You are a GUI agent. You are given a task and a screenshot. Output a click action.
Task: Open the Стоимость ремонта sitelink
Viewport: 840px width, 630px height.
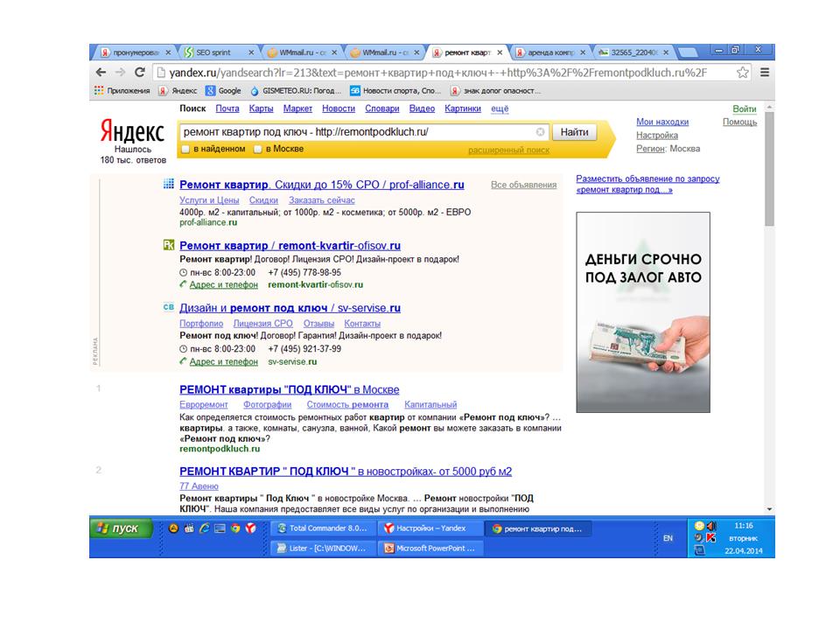point(347,404)
